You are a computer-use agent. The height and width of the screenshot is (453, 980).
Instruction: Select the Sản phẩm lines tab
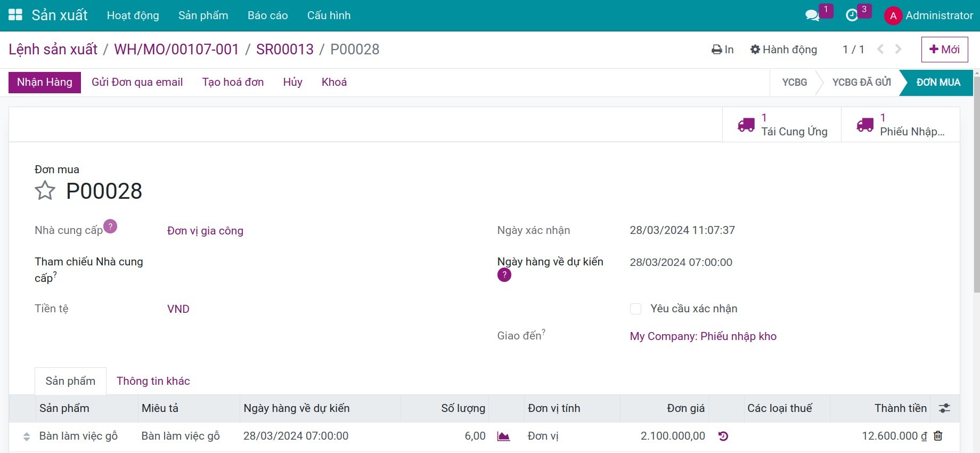(70, 381)
